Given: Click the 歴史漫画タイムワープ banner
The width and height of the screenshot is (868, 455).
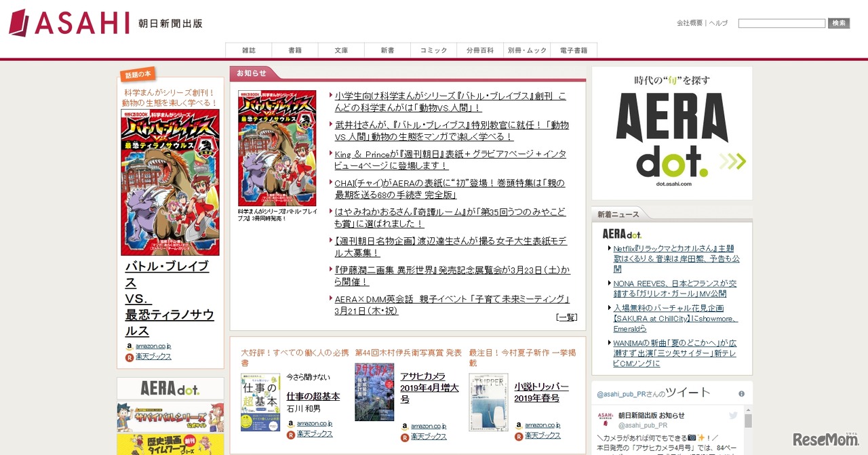Looking at the screenshot, I should (x=170, y=444).
